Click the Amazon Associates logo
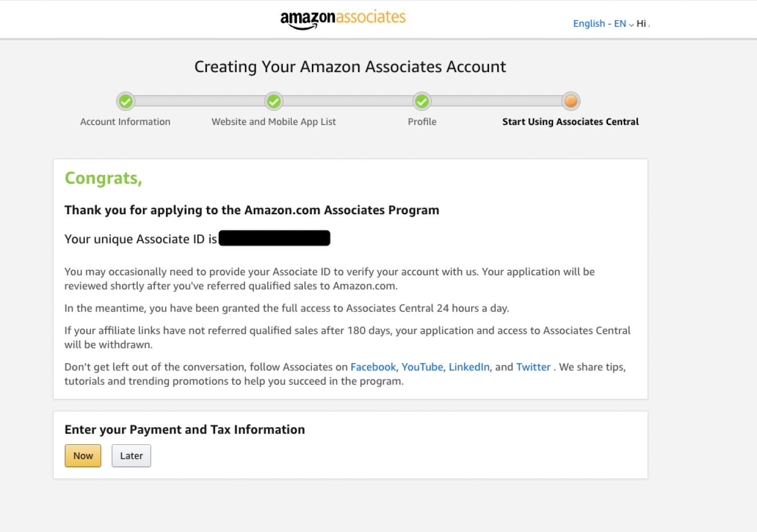 coord(343,19)
